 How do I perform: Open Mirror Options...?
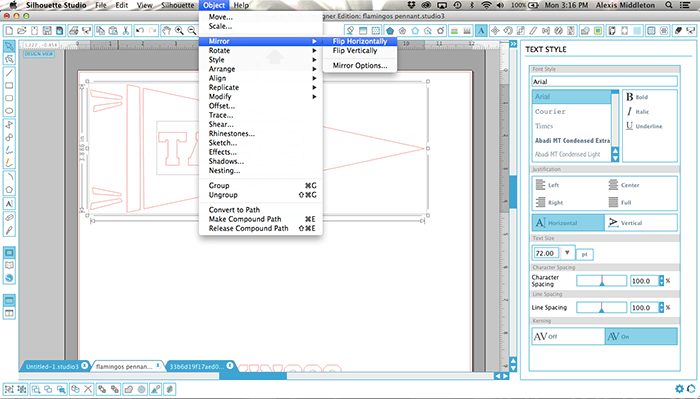pyautogui.click(x=360, y=66)
